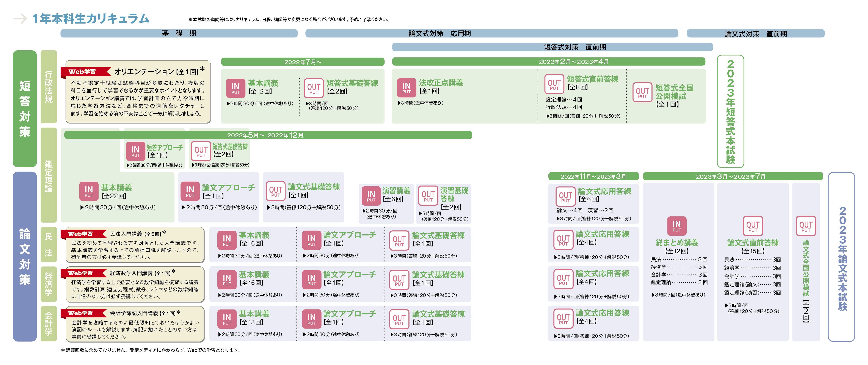Click the green 短答対策 side label
The height and width of the screenshot is (365, 868).
(25, 109)
